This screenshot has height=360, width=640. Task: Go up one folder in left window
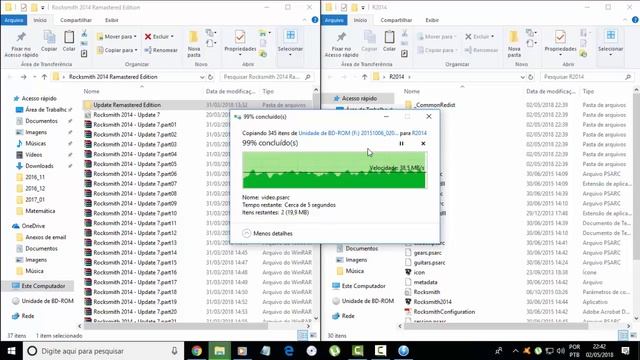click(44, 77)
